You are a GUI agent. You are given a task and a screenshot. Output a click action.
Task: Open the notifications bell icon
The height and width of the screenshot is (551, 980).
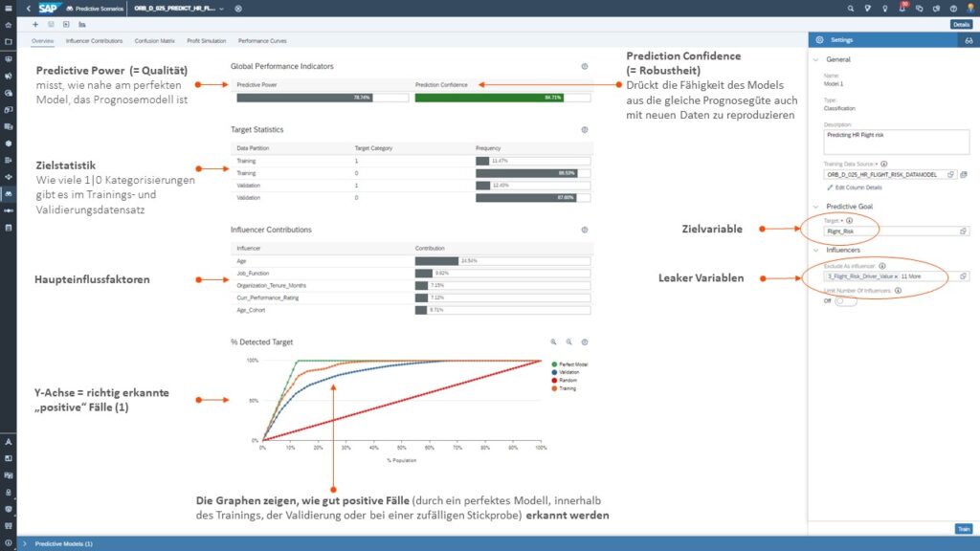tap(902, 8)
